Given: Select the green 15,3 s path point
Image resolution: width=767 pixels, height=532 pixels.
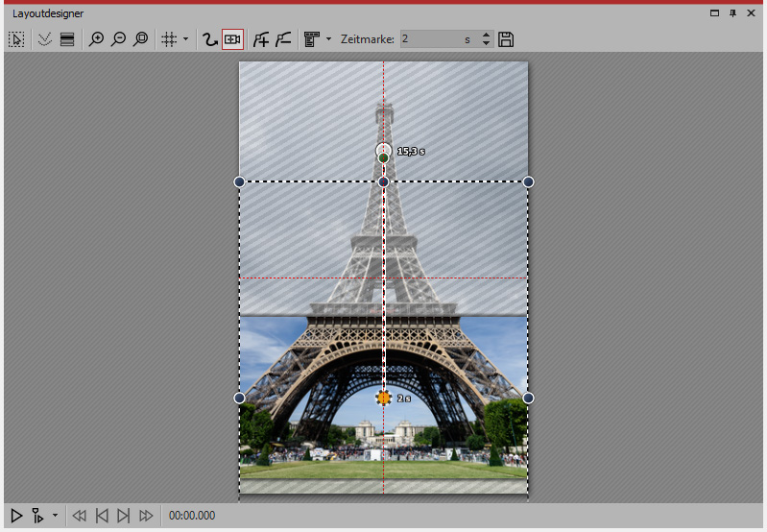Looking at the screenshot, I should (x=384, y=157).
